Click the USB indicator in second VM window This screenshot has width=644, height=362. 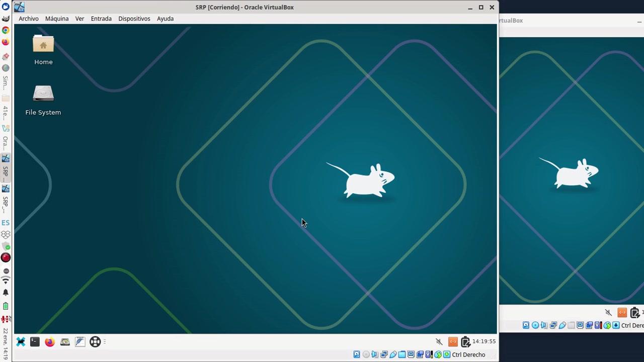click(562, 325)
